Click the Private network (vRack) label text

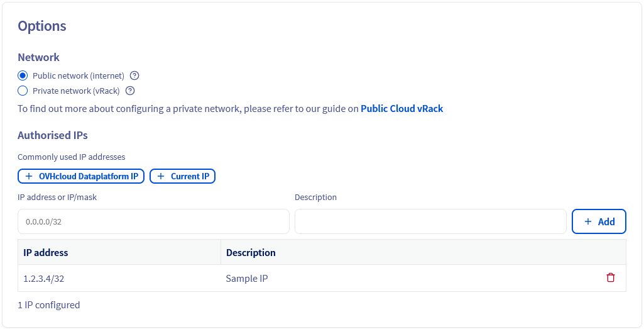tap(77, 91)
